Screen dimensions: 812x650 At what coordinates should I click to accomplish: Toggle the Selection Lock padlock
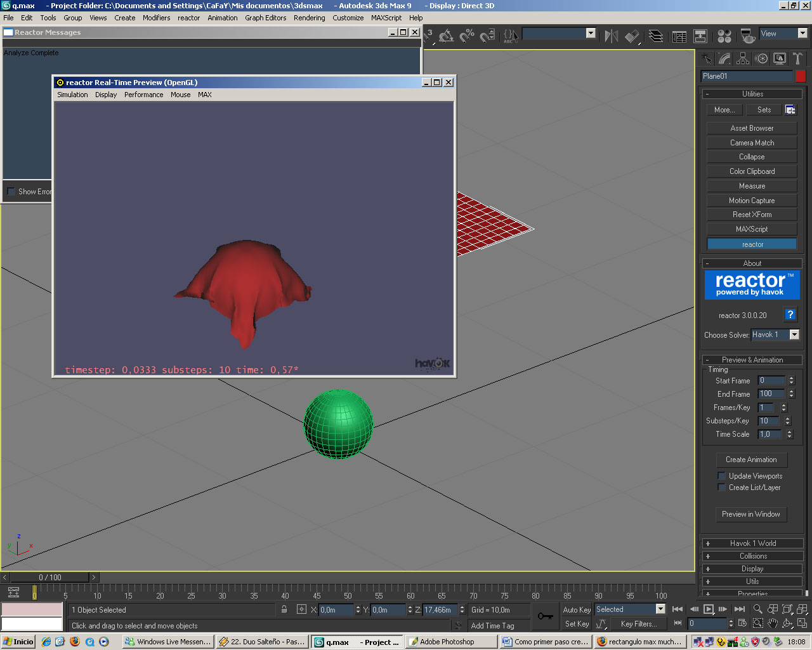284,609
